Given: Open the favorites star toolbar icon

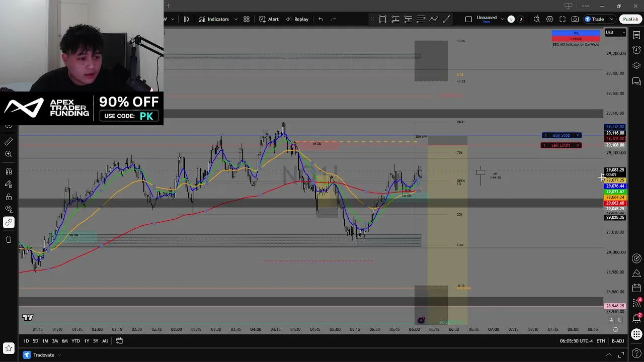Looking at the screenshot, I should (x=9, y=348).
